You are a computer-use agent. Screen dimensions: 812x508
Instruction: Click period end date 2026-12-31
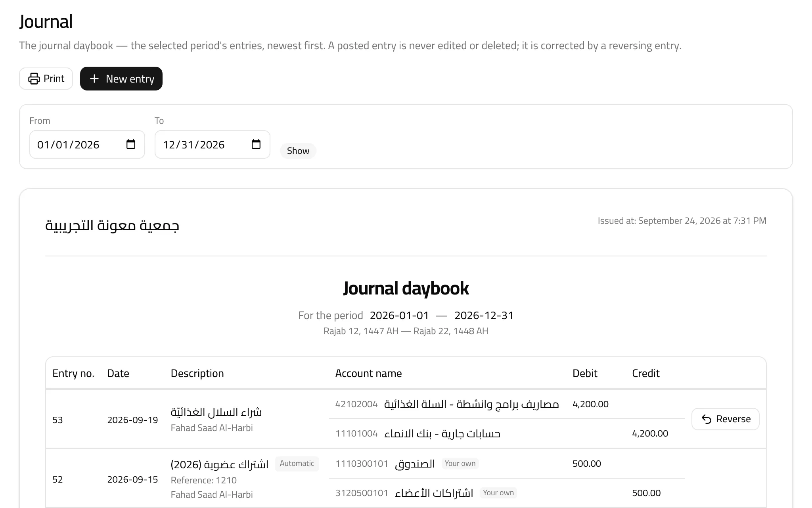click(484, 316)
